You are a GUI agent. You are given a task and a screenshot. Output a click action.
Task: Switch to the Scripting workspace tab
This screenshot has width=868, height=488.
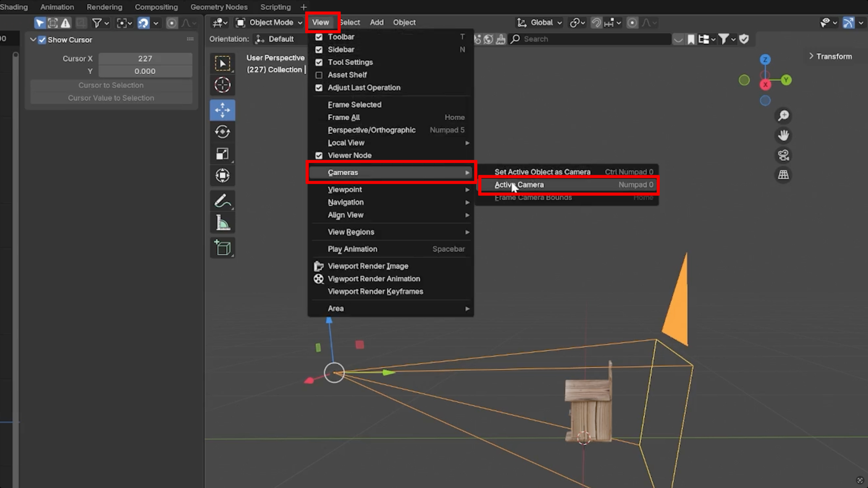pyautogui.click(x=275, y=7)
